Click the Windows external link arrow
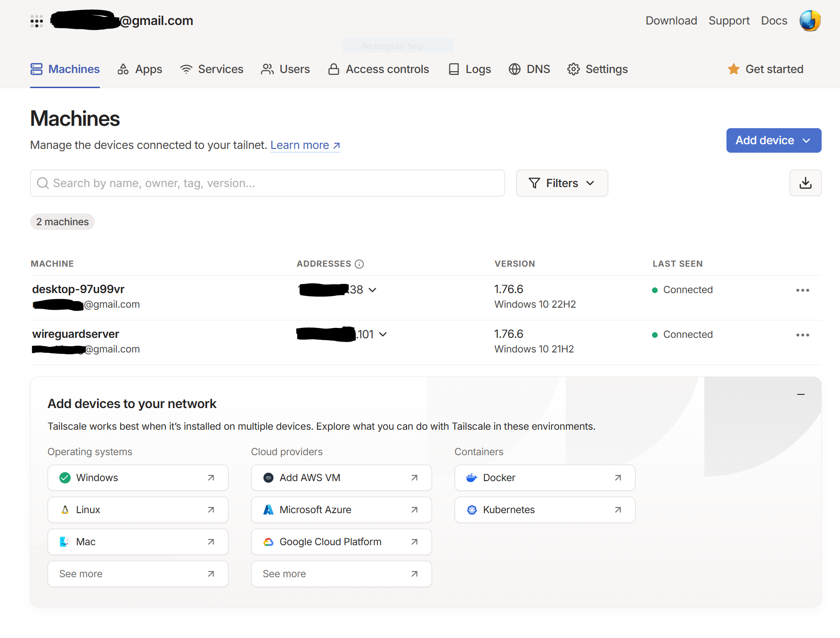The image size is (840, 638). pos(211,478)
